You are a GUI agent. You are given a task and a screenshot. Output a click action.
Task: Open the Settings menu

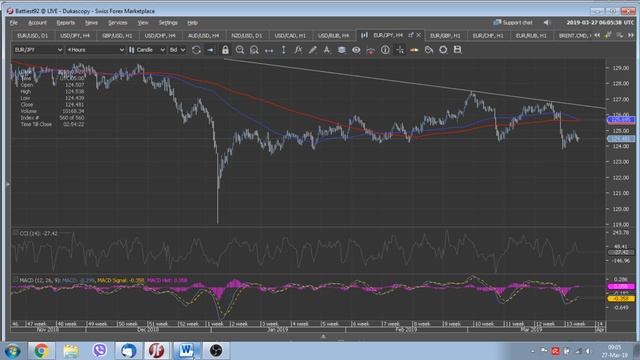click(168, 23)
